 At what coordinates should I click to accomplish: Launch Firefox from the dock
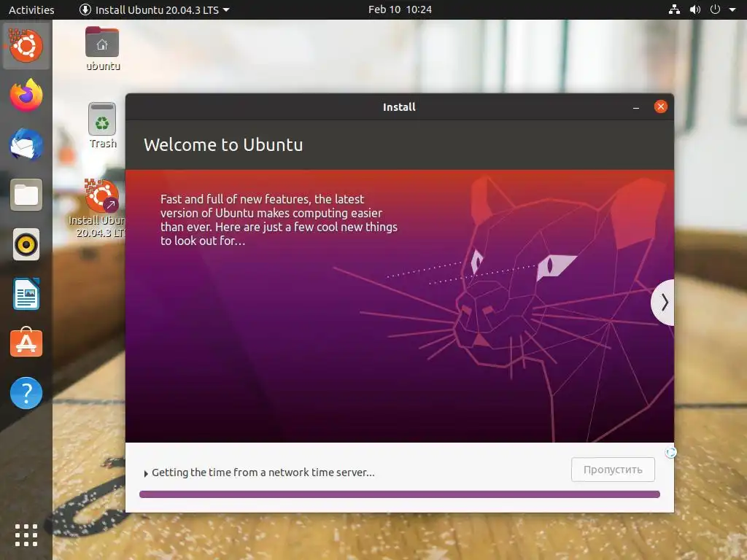point(26,96)
